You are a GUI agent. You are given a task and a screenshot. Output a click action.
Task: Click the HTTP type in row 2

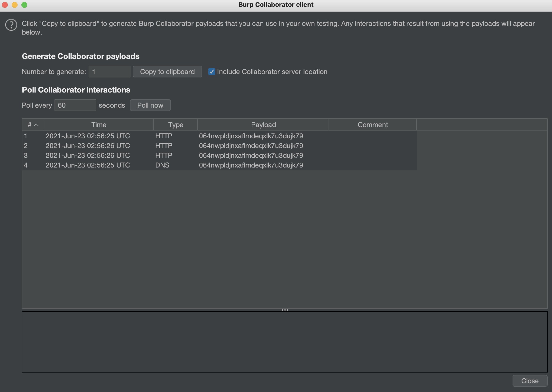164,146
